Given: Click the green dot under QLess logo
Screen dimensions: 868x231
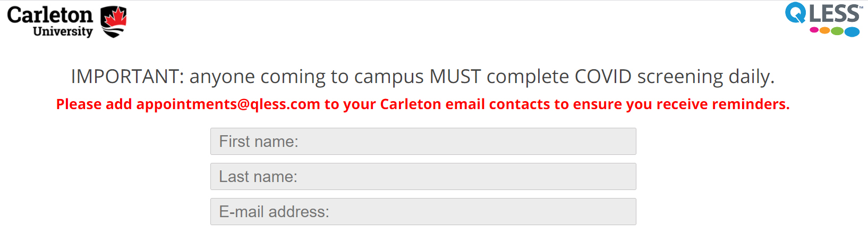Looking at the screenshot, I should (x=837, y=31).
